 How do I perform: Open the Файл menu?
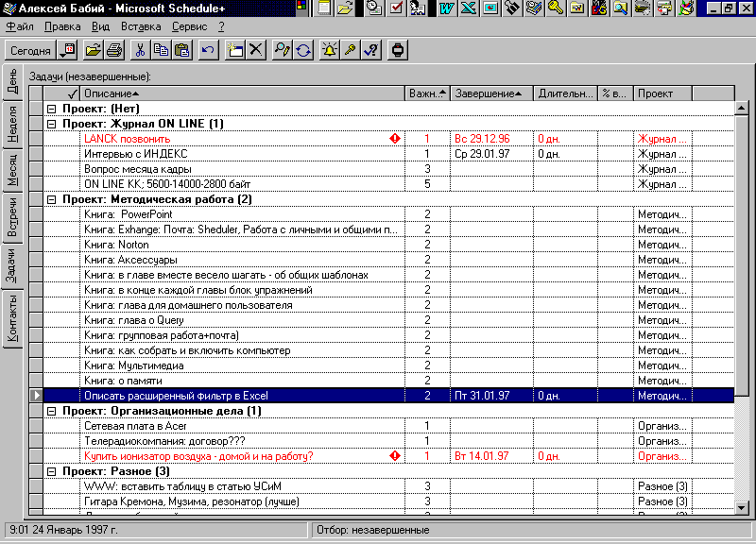20,27
